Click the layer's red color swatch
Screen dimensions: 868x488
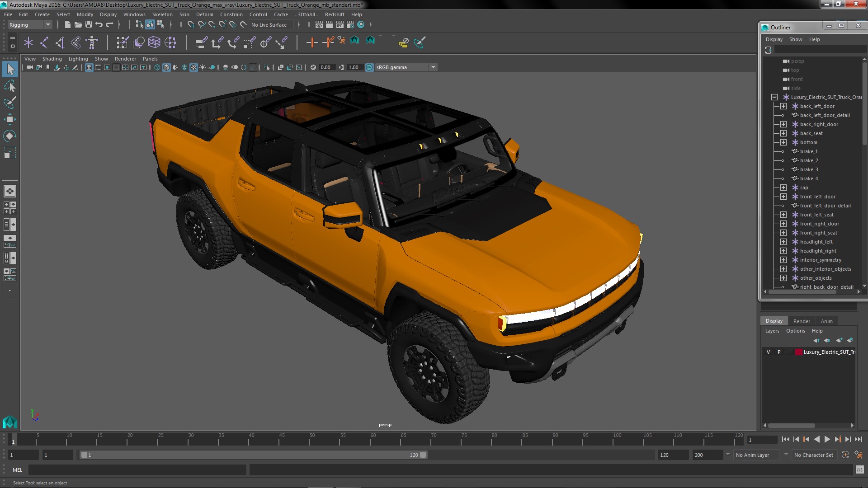point(798,352)
